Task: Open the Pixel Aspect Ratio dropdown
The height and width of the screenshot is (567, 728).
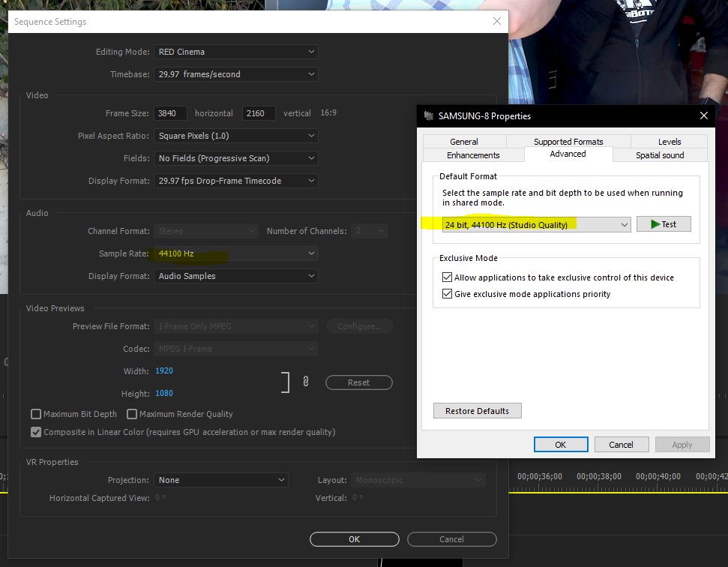Action: click(x=236, y=136)
